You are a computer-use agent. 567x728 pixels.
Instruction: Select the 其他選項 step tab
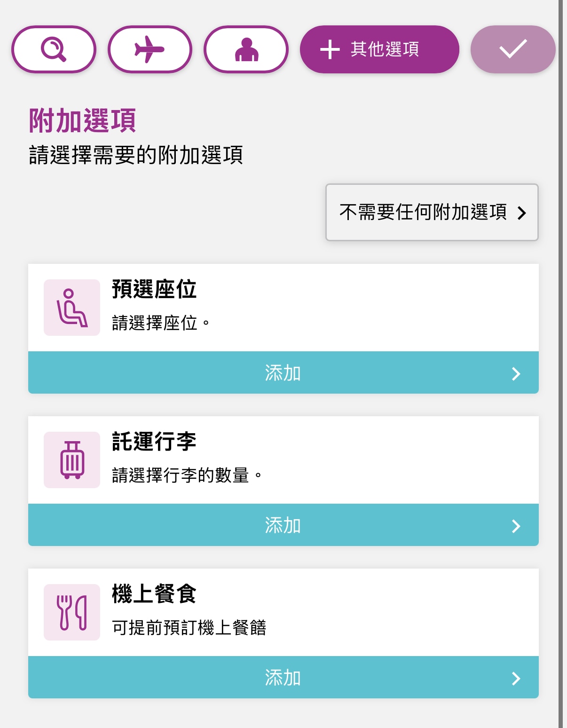point(379,49)
